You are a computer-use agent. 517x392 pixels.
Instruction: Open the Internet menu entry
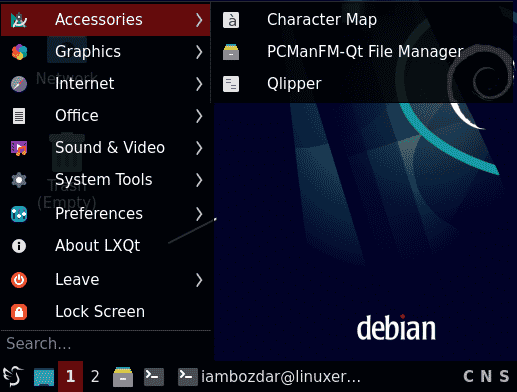tap(106, 84)
